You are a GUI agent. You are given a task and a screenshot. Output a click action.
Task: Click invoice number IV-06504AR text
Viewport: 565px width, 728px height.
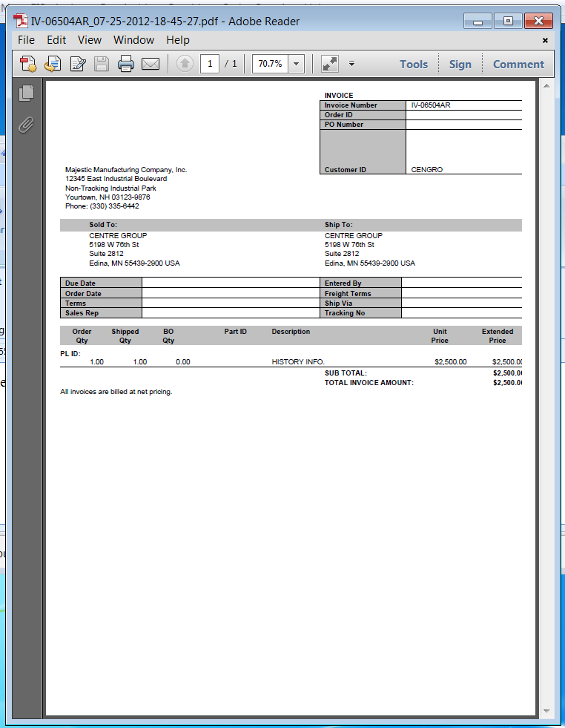click(x=431, y=105)
